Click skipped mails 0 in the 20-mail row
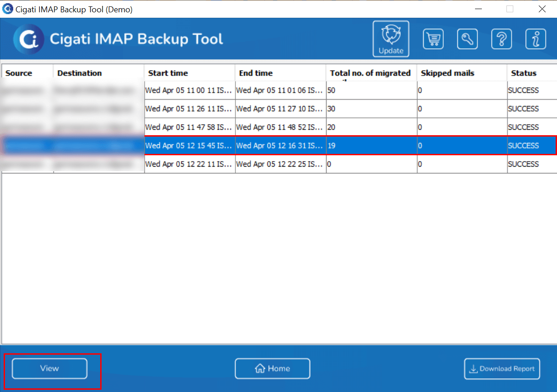 click(x=462, y=127)
